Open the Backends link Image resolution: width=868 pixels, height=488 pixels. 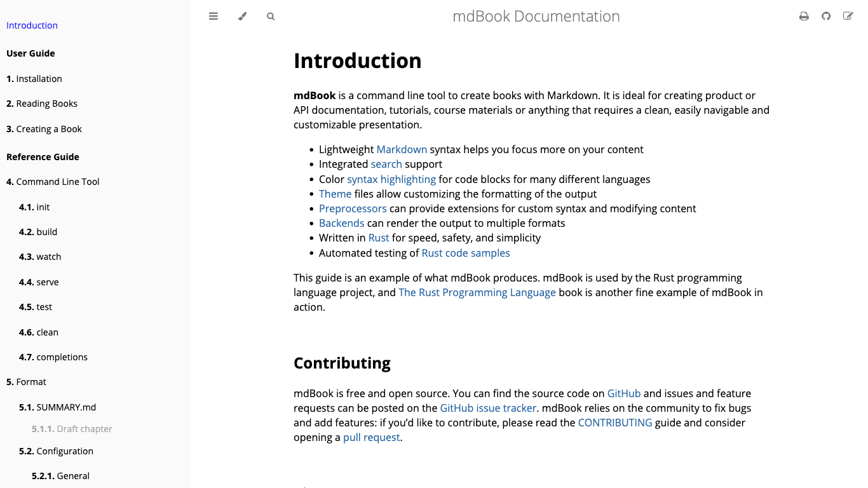(x=341, y=223)
